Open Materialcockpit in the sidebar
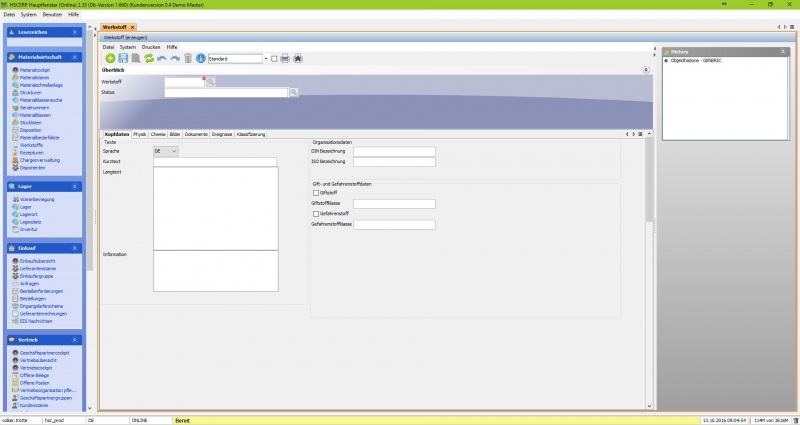Viewport: 800px width, 425px height. tap(35, 70)
